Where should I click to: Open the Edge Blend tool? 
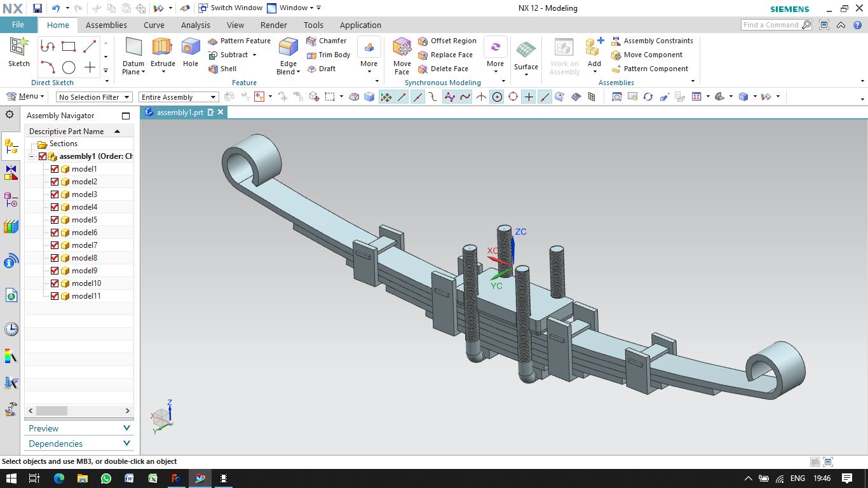tap(288, 56)
